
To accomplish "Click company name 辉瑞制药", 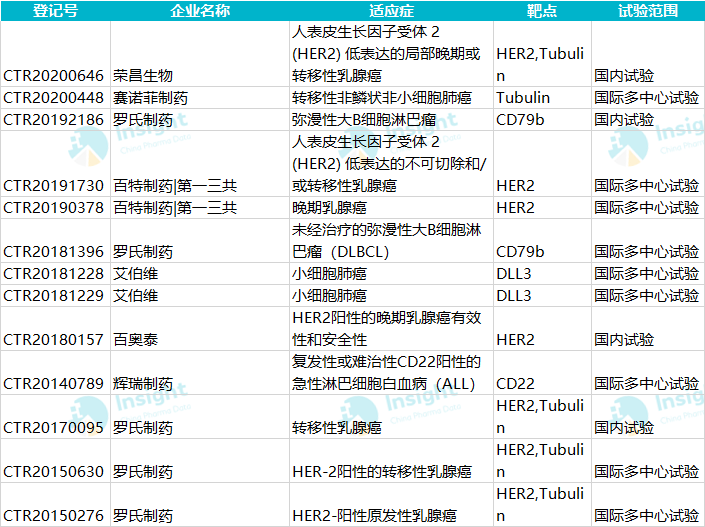I will click(x=143, y=384).
